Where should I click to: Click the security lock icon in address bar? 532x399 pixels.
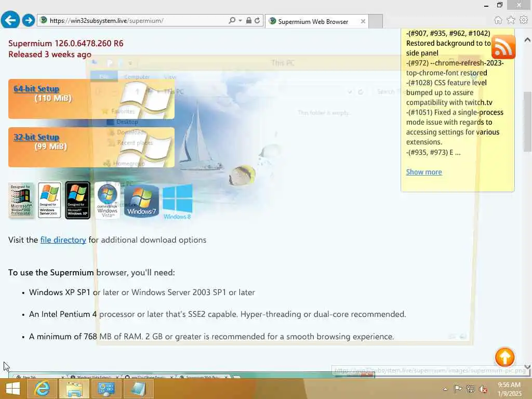click(249, 21)
